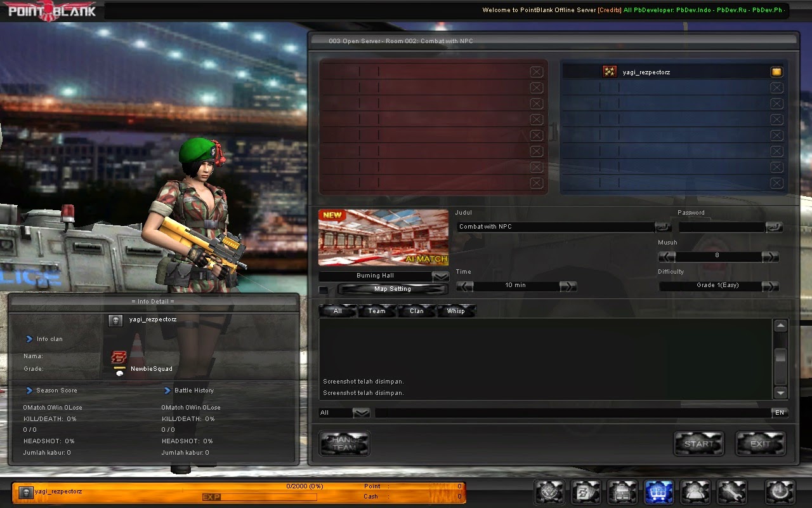Open the settings wrench icon
812x508 pixels.
(732, 492)
